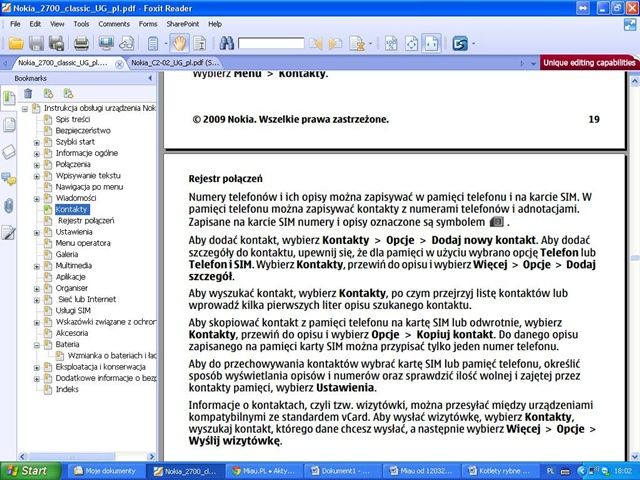640x480 pixels.
Task: Click the second bookmark options icon after trash
Action: pos(68,93)
